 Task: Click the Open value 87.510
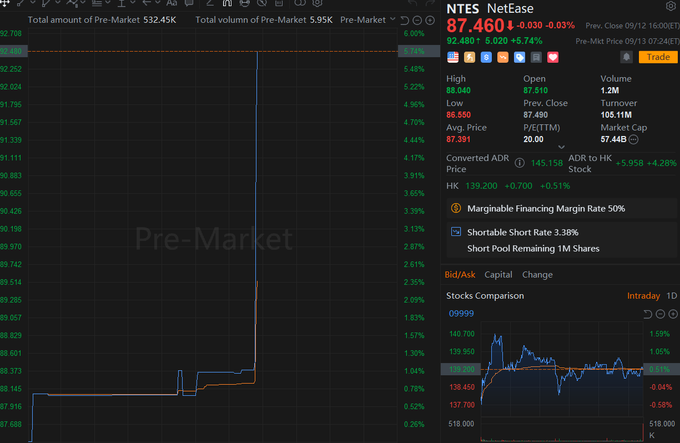[535, 91]
